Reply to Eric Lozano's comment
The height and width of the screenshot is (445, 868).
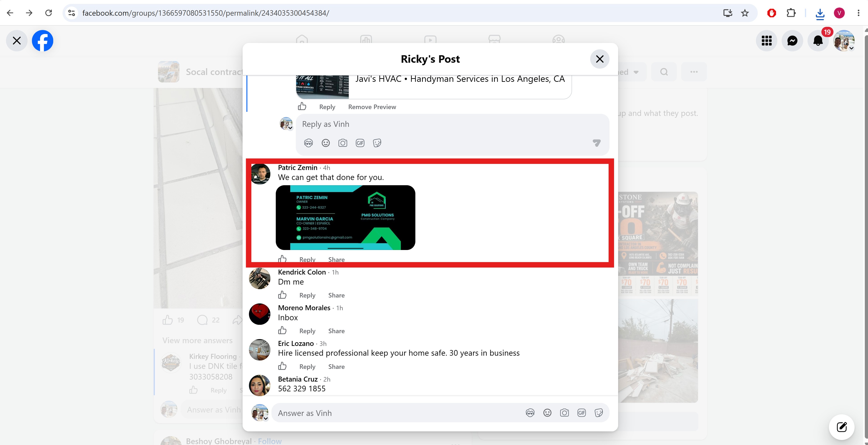click(307, 367)
